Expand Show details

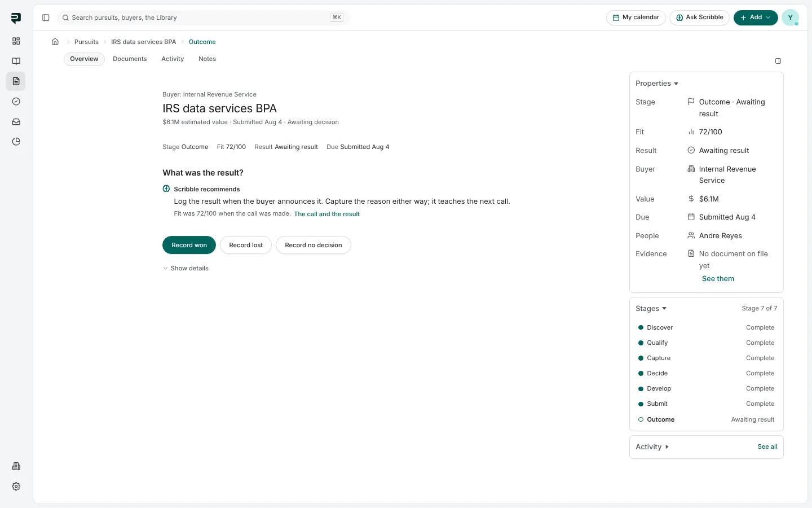point(186,268)
